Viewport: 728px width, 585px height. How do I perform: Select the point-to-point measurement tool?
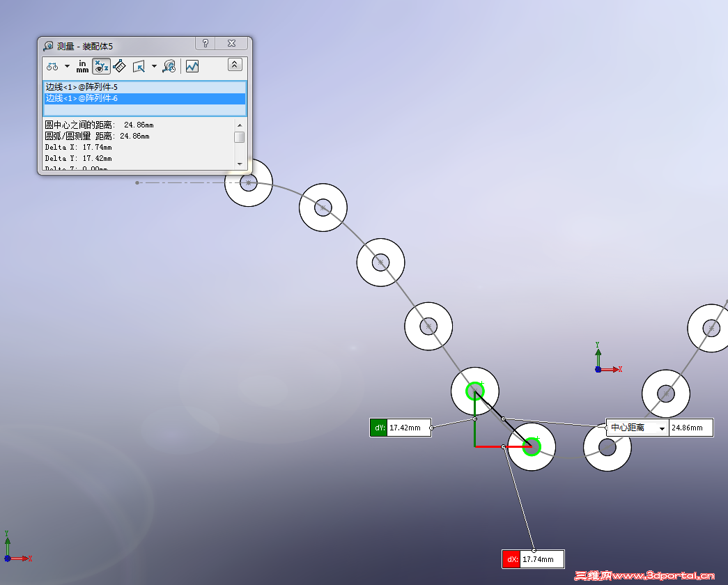tap(119, 66)
